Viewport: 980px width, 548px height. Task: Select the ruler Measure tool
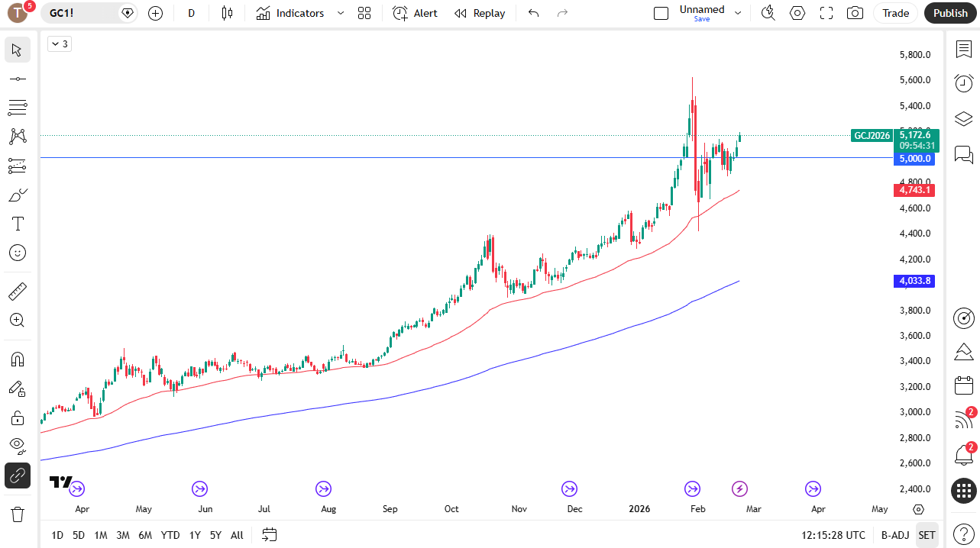[17, 291]
